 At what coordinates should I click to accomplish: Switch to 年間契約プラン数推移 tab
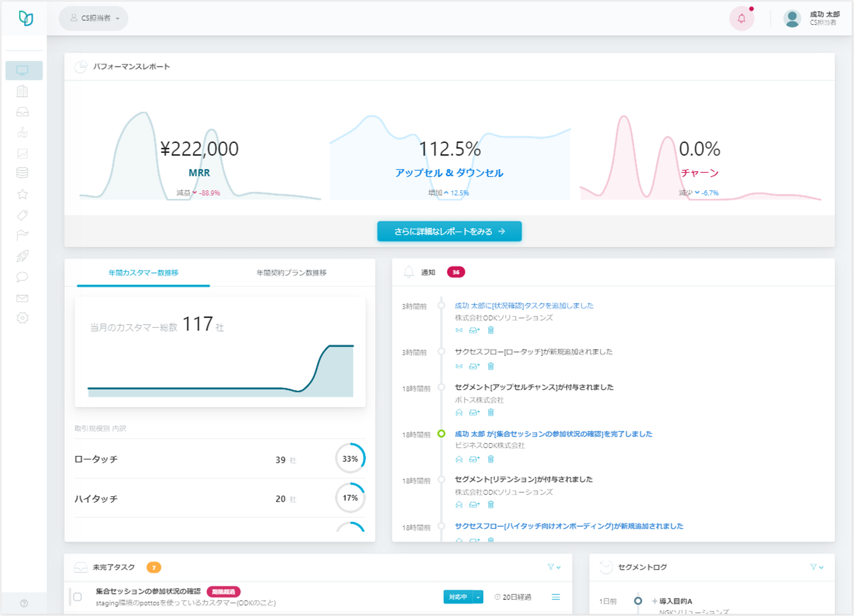(292, 273)
